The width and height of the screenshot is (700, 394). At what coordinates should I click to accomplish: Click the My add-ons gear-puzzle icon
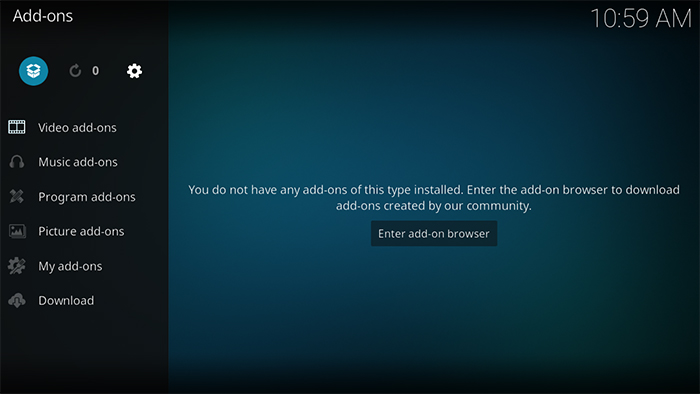click(x=17, y=265)
